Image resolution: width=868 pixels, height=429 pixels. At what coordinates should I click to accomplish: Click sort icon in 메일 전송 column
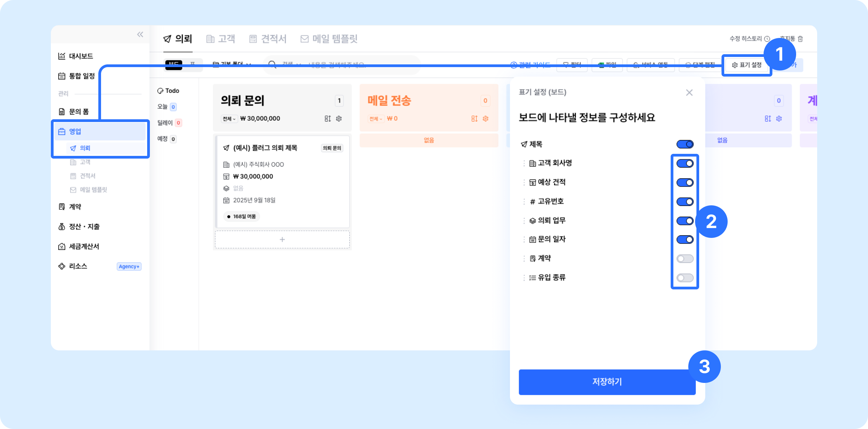tap(474, 119)
